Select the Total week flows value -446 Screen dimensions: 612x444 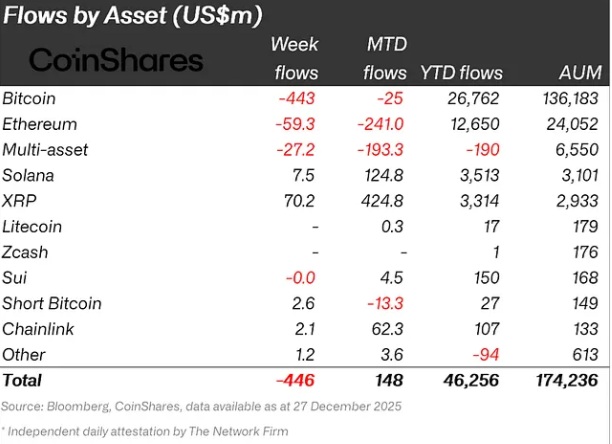pyautogui.click(x=298, y=381)
